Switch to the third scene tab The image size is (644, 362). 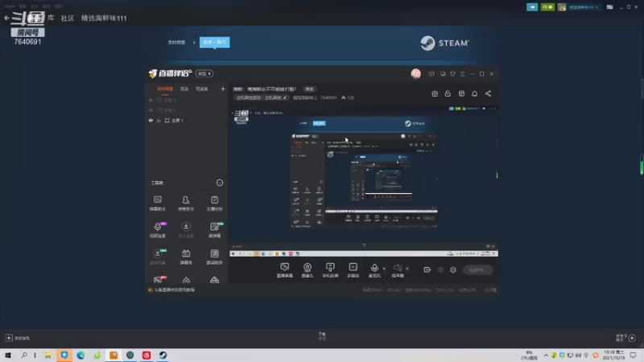tap(202, 88)
